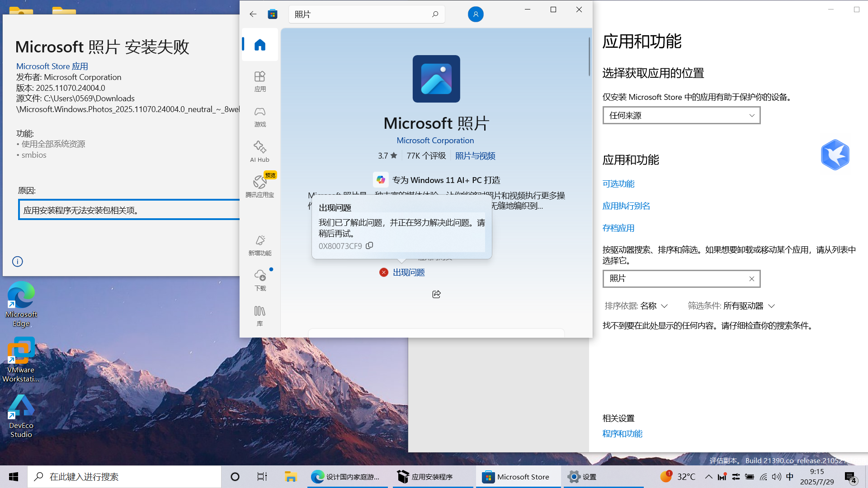Switch to 应用安装程序 in the taskbar

coord(433,476)
